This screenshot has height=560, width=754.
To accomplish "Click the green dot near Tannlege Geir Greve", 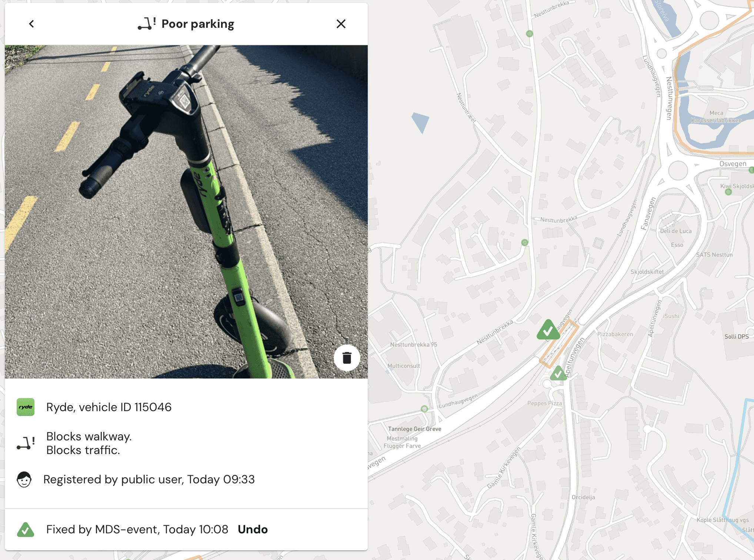I will (x=424, y=409).
